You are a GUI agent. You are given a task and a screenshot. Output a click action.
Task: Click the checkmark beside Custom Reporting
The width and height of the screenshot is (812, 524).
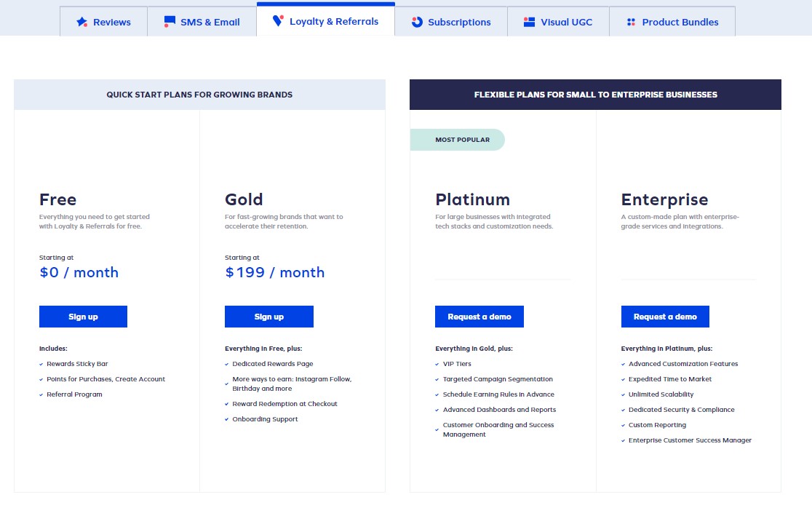coord(622,424)
